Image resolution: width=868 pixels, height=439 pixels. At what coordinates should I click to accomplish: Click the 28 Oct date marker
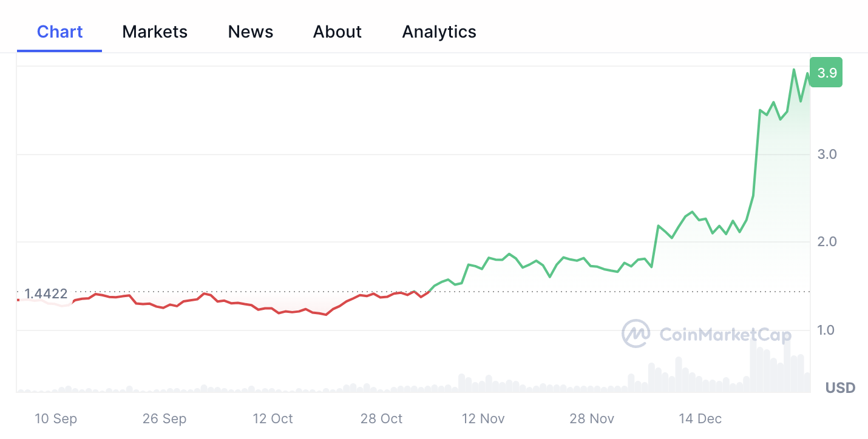pyautogui.click(x=382, y=418)
